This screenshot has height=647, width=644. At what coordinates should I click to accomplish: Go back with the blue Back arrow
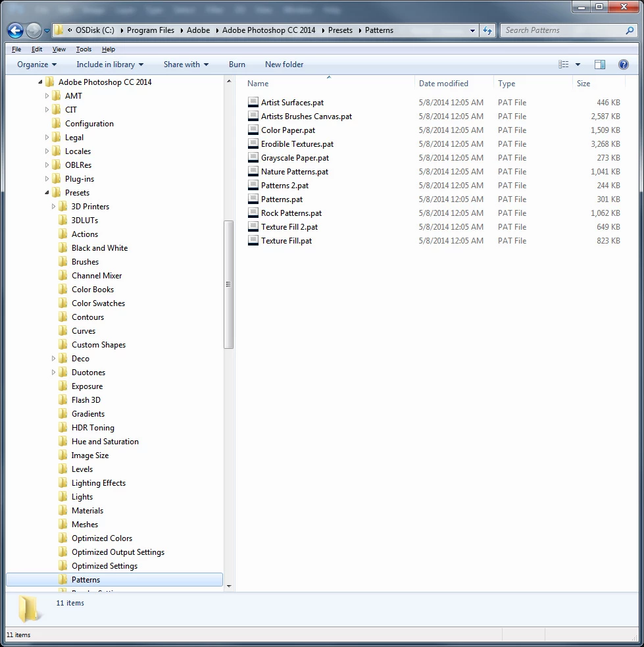(x=15, y=30)
